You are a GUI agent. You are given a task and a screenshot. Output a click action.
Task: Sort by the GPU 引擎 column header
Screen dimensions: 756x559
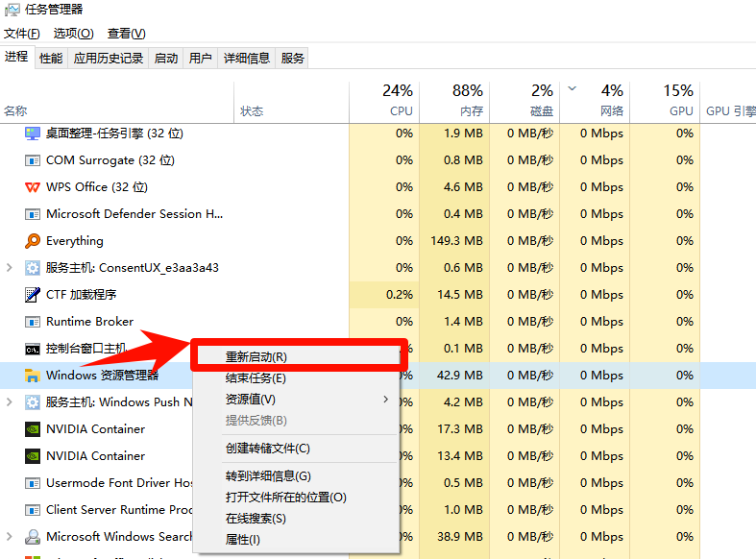[728, 102]
